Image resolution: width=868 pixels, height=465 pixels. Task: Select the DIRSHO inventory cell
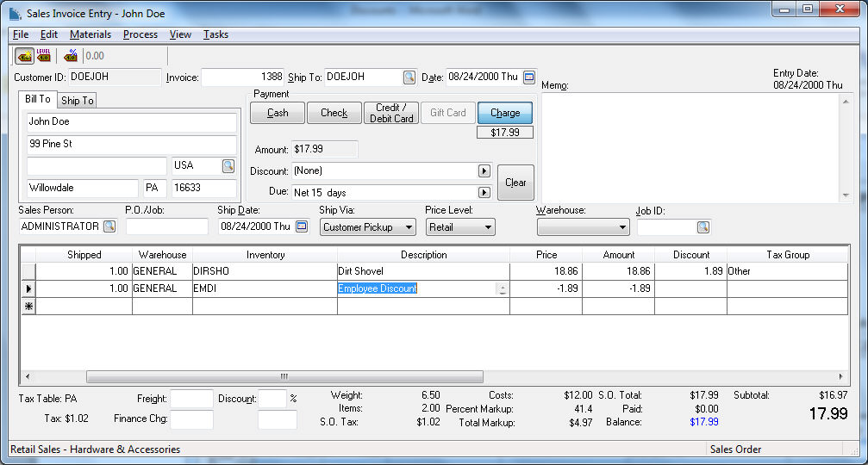point(265,271)
